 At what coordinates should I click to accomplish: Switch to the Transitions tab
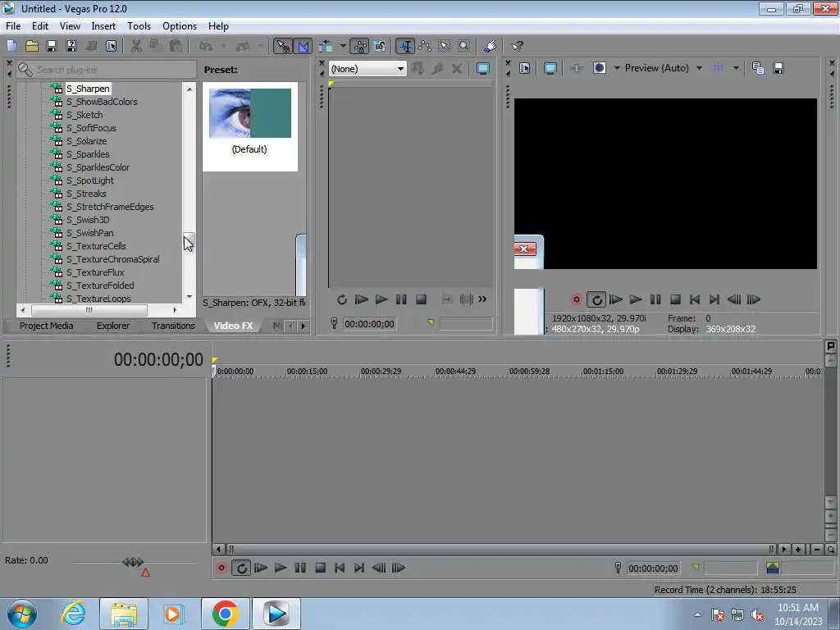pos(173,326)
